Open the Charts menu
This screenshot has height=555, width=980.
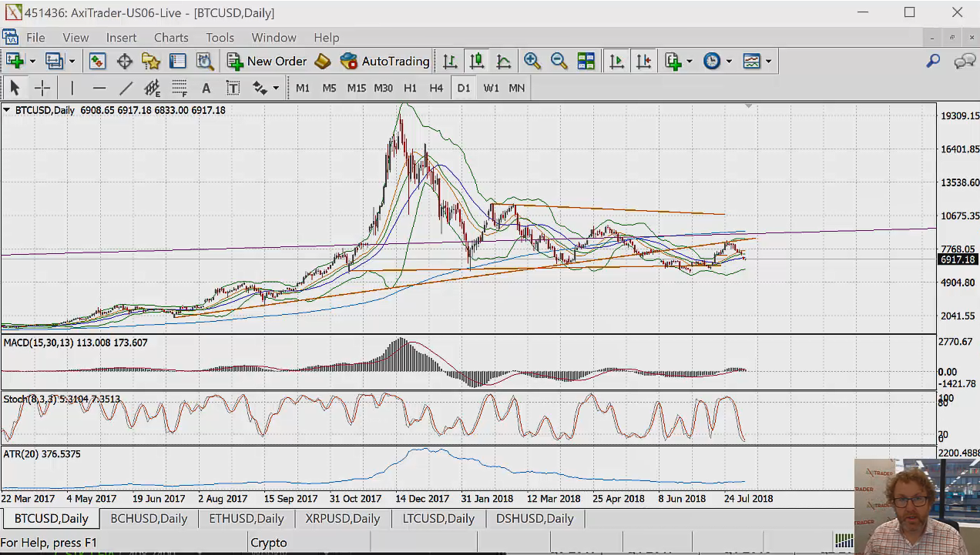[x=171, y=37]
